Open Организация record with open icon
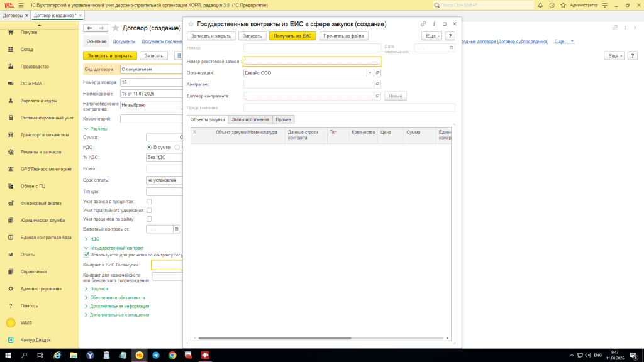The height and width of the screenshot is (362, 644). (x=377, y=73)
